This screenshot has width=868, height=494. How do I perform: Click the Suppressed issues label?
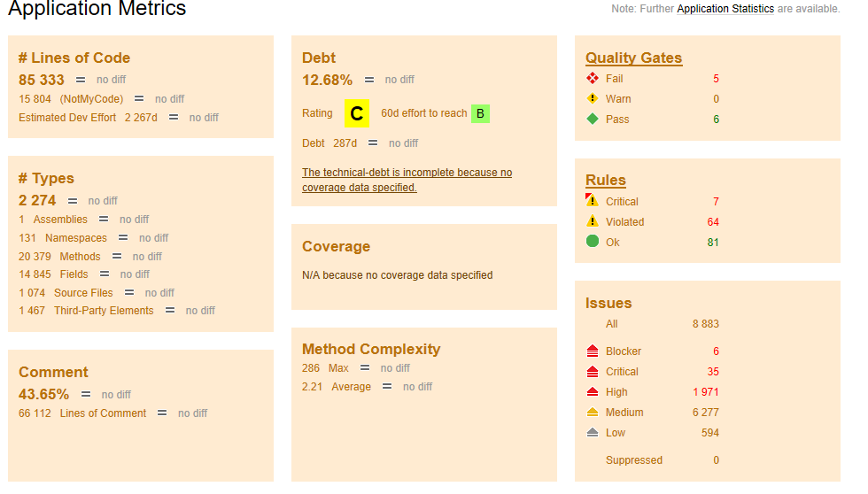click(634, 460)
